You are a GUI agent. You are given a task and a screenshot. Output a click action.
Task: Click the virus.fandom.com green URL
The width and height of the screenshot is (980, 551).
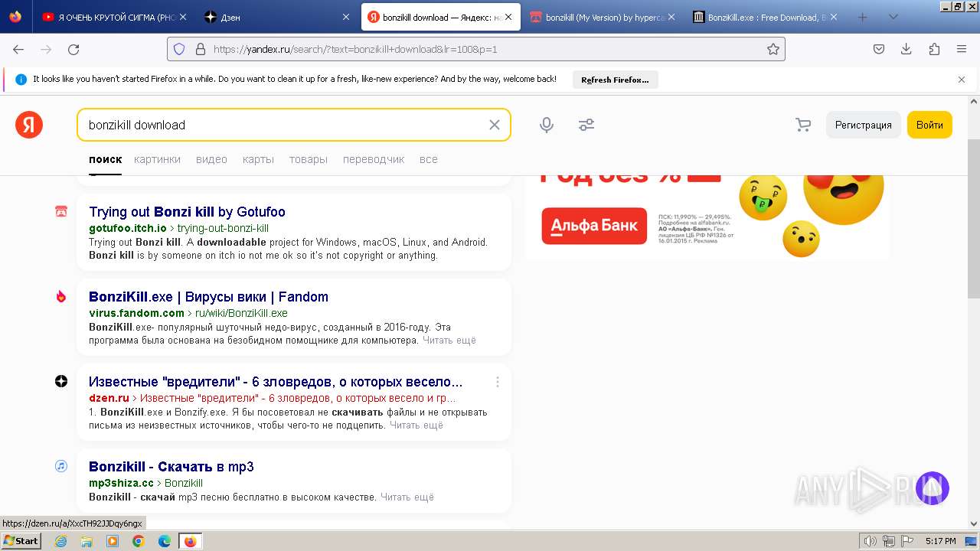point(136,313)
